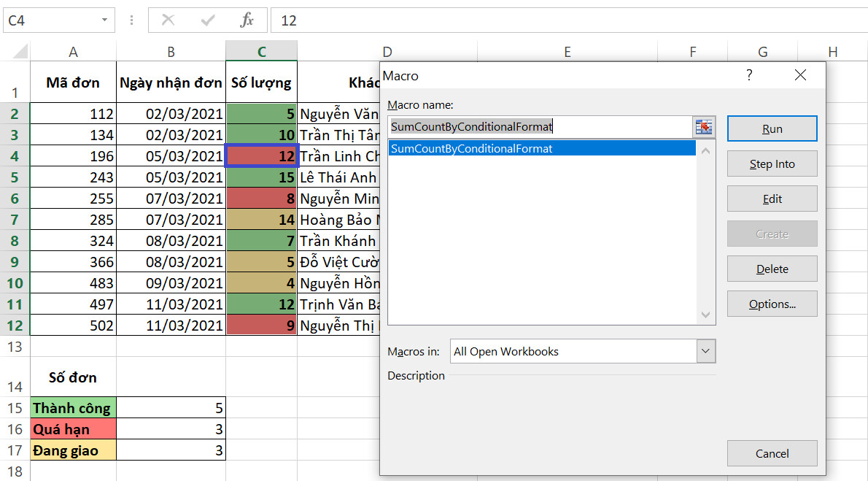
Task: Select column E header
Action: click(567, 52)
